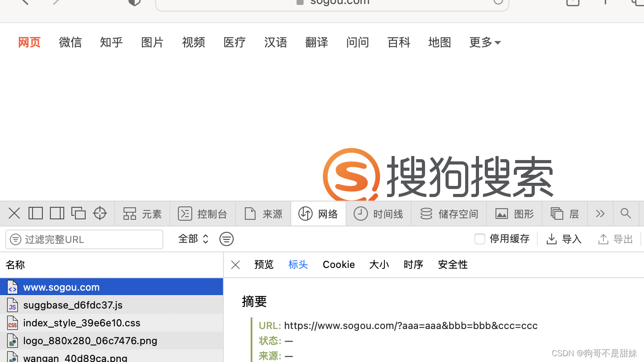
Task: Select the 网络 tab
Action: pyautogui.click(x=318, y=214)
